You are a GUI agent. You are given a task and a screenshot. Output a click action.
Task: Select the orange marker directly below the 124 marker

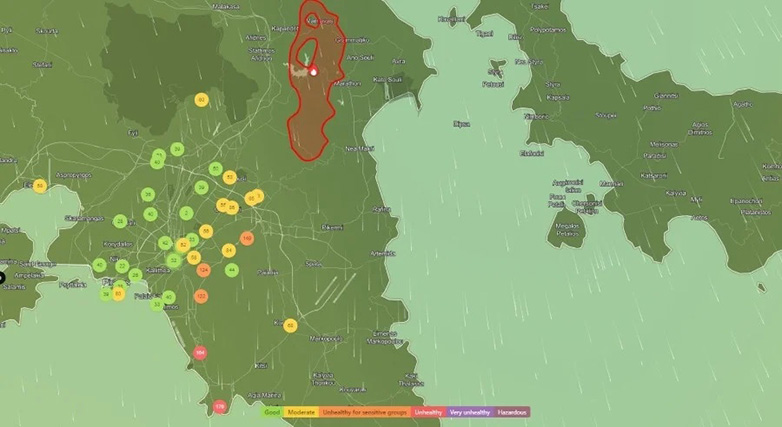(x=201, y=296)
